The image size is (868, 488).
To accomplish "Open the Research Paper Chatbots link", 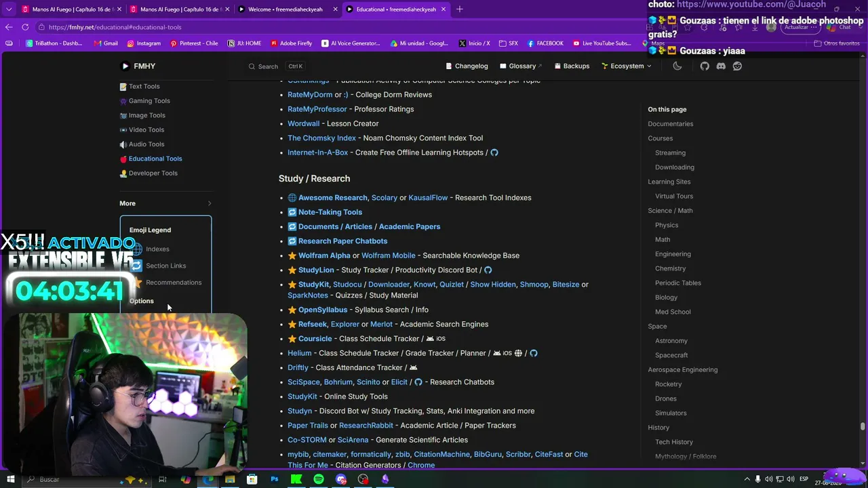I will pos(342,241).
